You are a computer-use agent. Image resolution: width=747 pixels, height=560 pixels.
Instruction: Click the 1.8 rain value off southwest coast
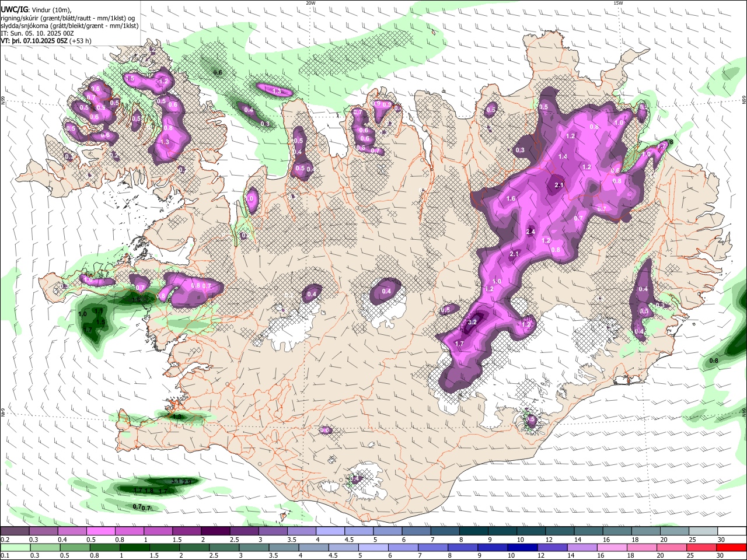[x=149, y=491]
